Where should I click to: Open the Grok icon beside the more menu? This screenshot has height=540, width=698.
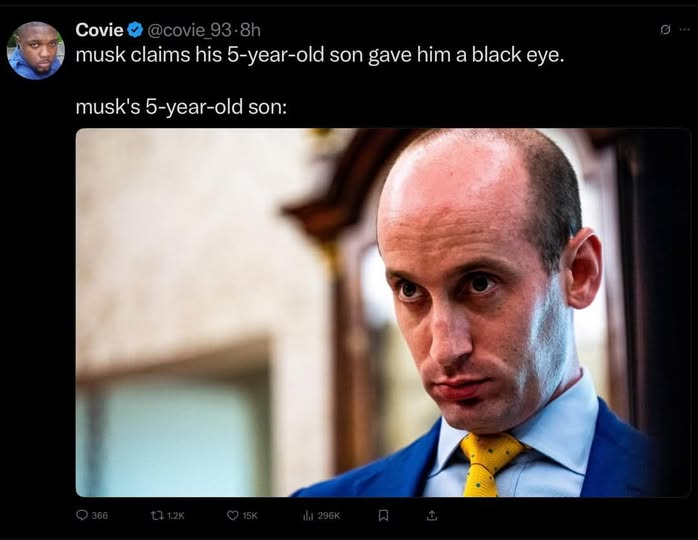pyautogui.click(x=665, y=30)
